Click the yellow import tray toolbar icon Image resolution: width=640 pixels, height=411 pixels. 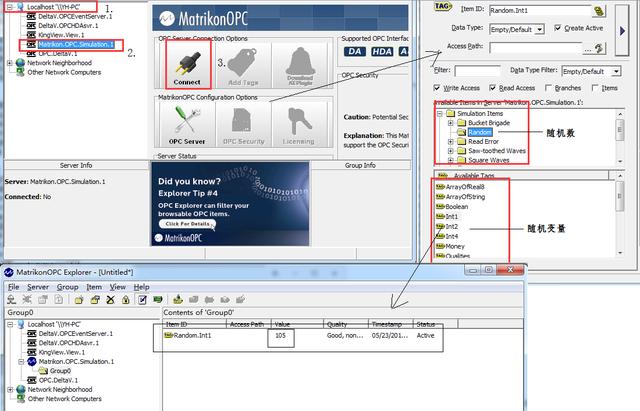click(x=178, y=300)
